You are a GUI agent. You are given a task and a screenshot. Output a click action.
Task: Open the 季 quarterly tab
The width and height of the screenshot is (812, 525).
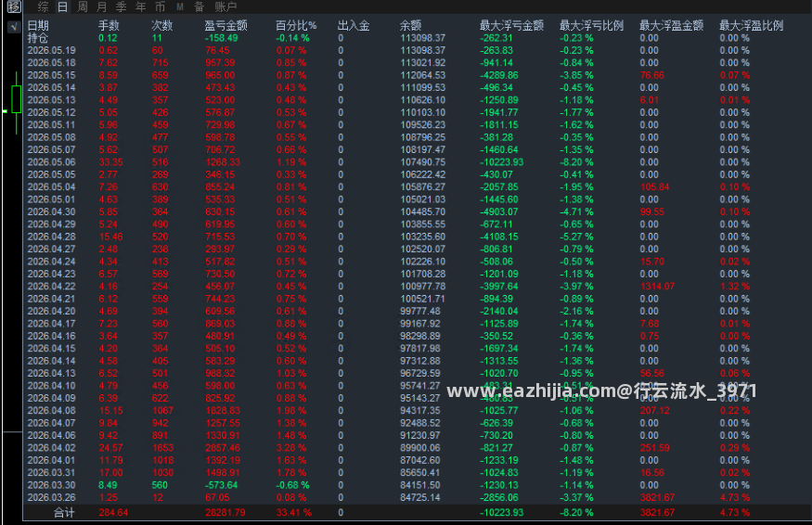click(121, 6)
